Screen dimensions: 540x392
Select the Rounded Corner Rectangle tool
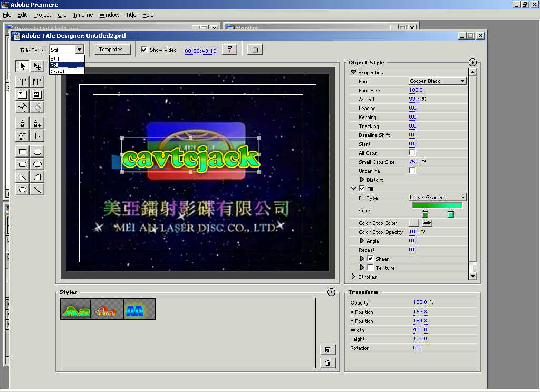coord(22,164)
